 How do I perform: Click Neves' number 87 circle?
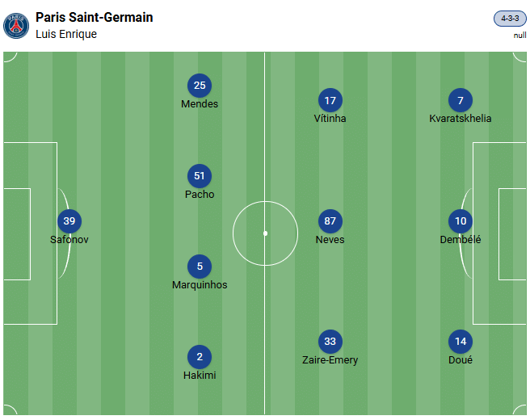(330, 221)
